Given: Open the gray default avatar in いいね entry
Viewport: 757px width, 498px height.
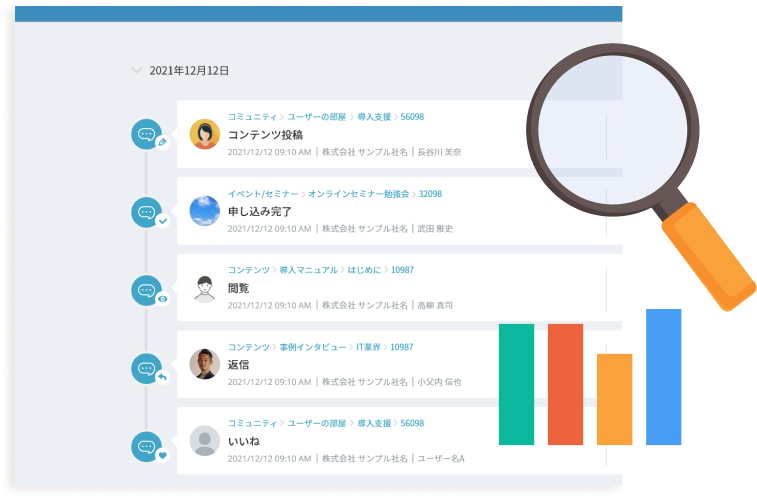Looking at the screenshot, I should click(205, 441).
